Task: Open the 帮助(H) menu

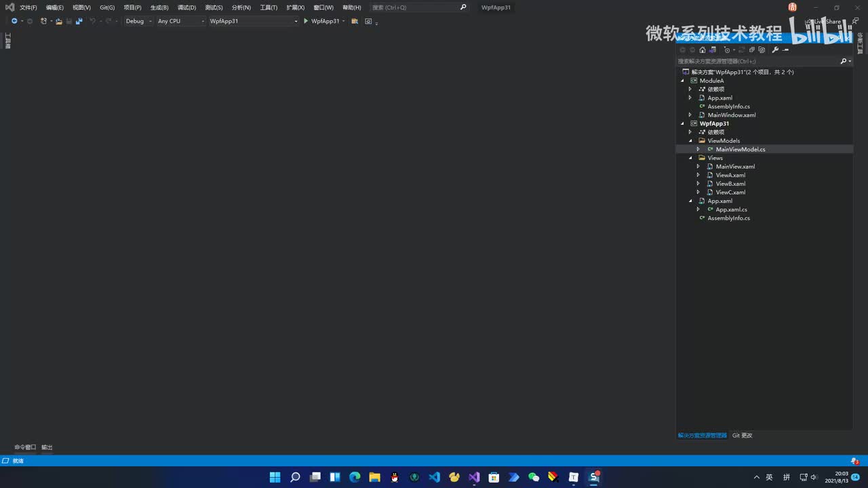Action: tap(351, 7)
